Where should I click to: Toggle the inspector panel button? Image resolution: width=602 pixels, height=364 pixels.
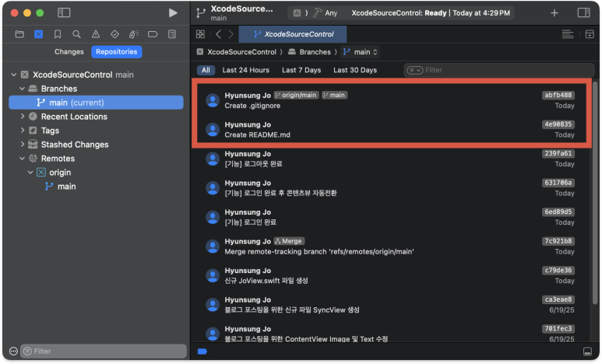583,12
